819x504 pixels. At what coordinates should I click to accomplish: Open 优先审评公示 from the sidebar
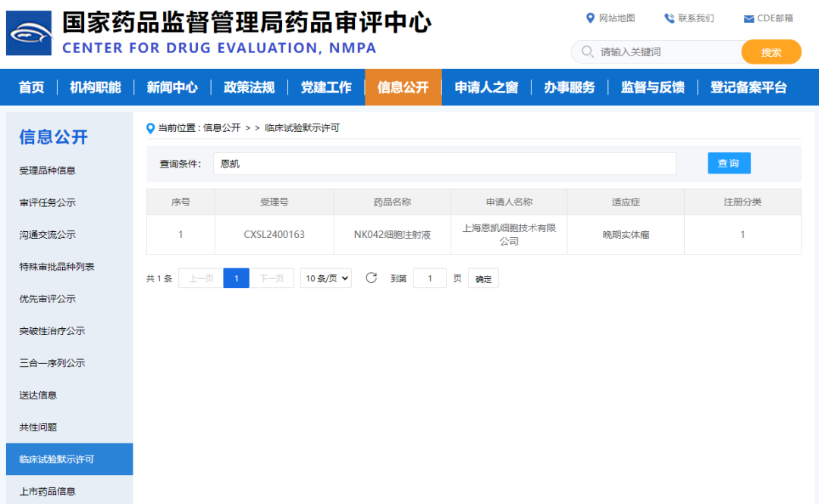[x=47, y=299]
